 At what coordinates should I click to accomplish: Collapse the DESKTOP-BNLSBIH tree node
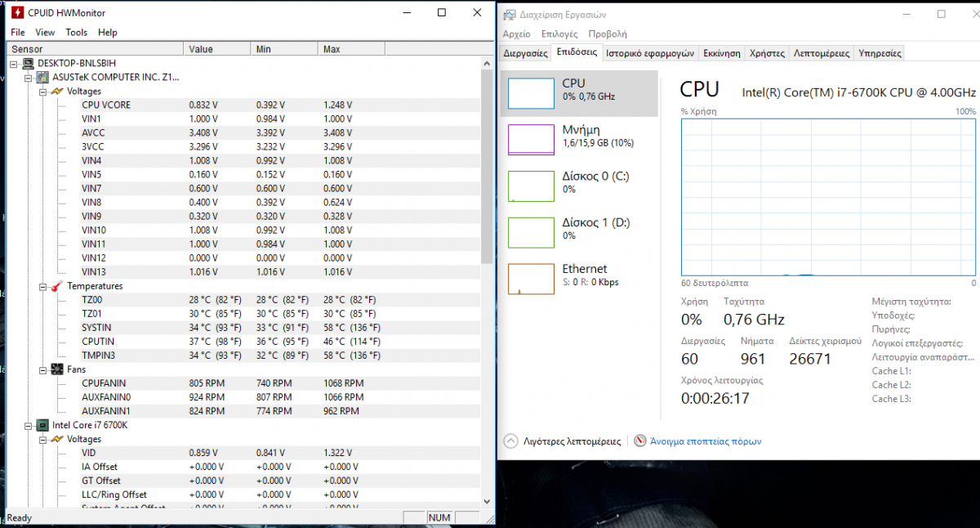point(14,63)
